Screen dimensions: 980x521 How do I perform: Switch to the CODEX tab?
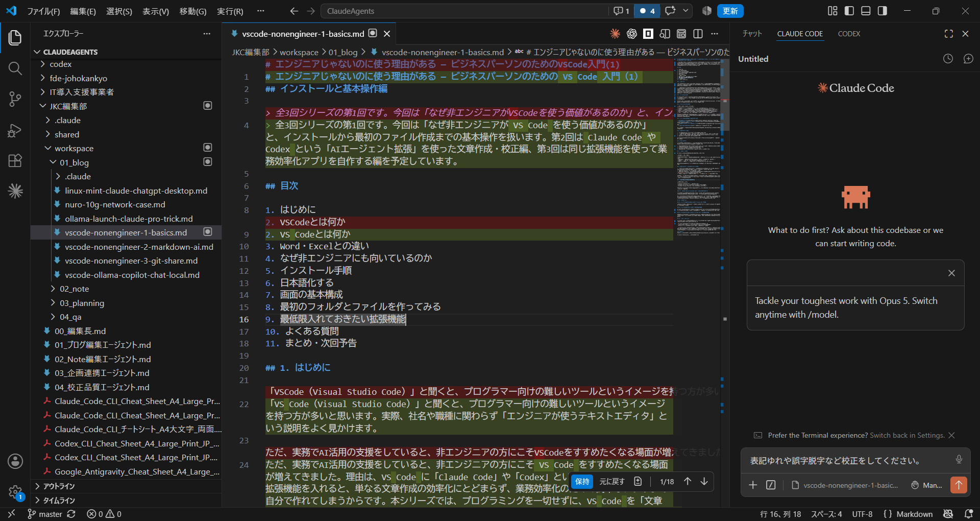pos(849,34)
